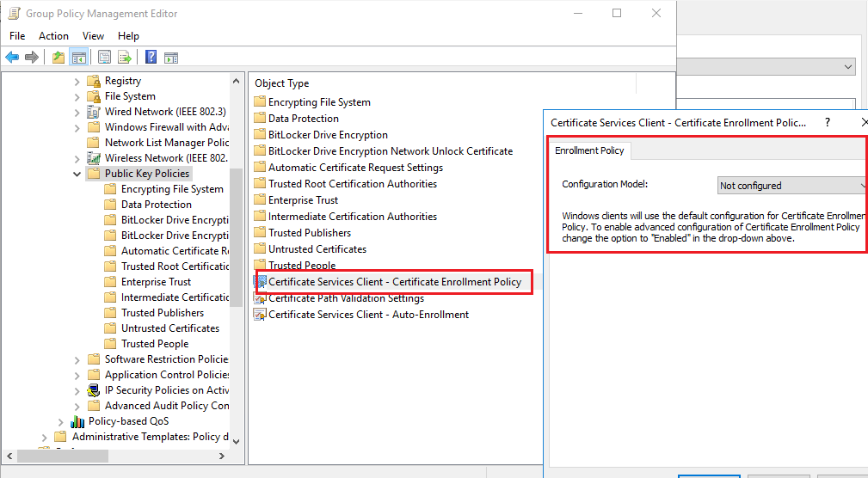Select Intermediate Certification Authorities in list
Image resolution: width=868 pixels, height=478 pixels.
pos(353,217)
